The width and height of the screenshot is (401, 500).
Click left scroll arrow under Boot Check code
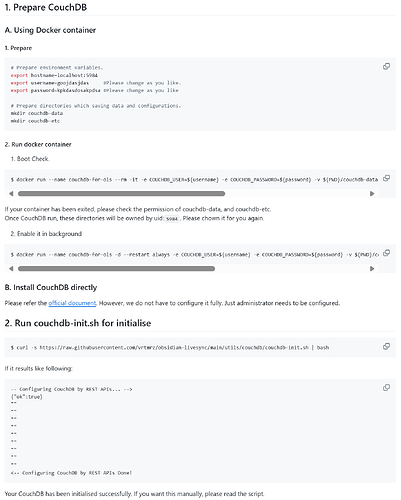11,194
